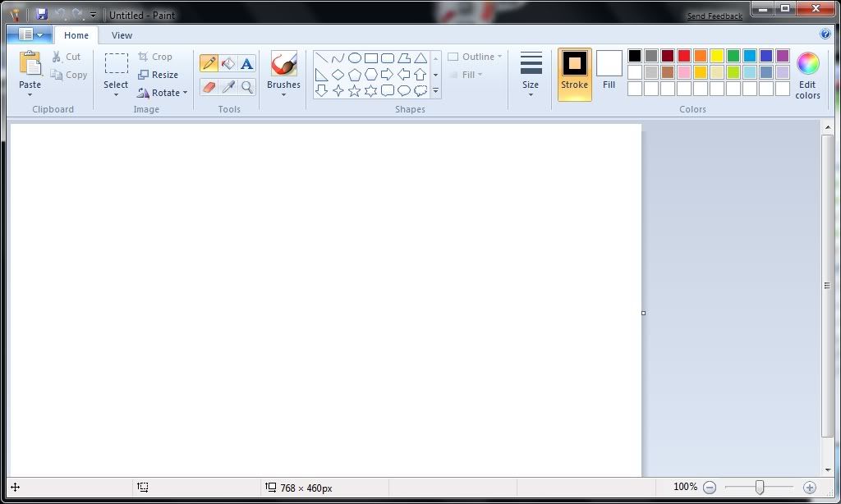This screenshot has width=841, height=504.
Task: Select the Color picker eyedropper tool
Action: click(x=228, y=87)
